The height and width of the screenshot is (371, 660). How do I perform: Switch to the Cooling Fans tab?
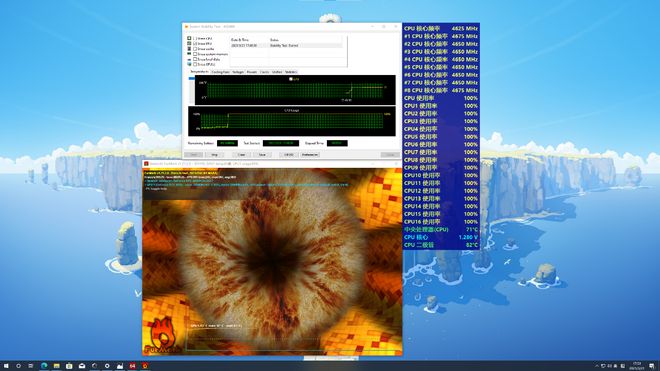[x=220, y=72]
